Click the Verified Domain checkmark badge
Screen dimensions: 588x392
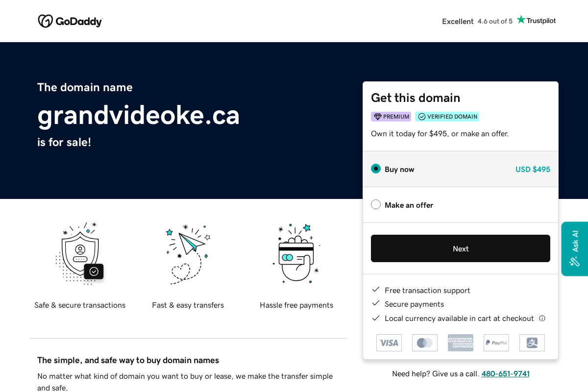click(x=422, y=116)
